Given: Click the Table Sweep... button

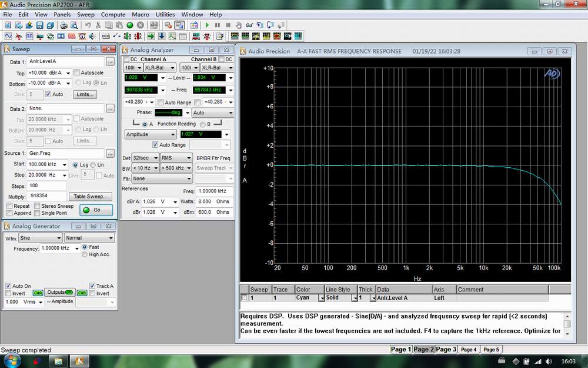Looking at the screenshot, I should point(91,197).
